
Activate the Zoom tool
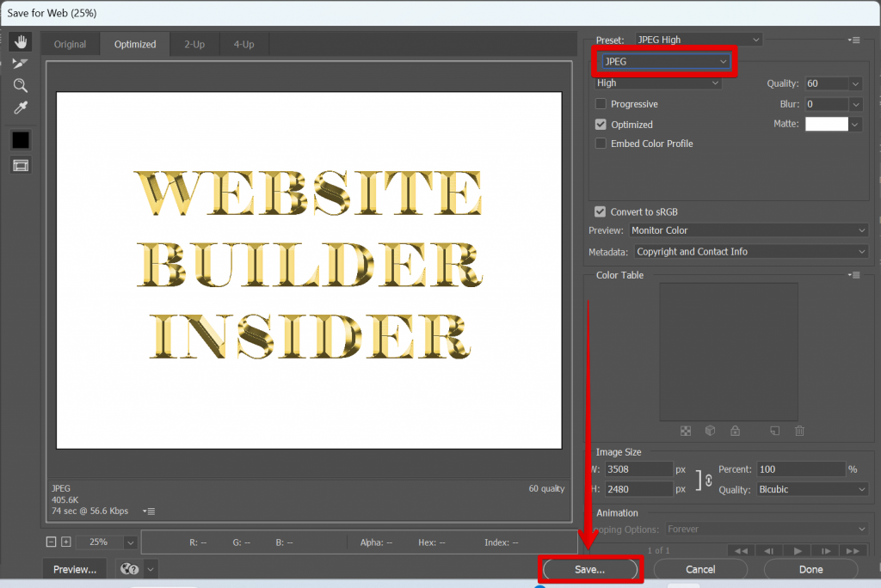pyautogui.click(x=20, y=85)
